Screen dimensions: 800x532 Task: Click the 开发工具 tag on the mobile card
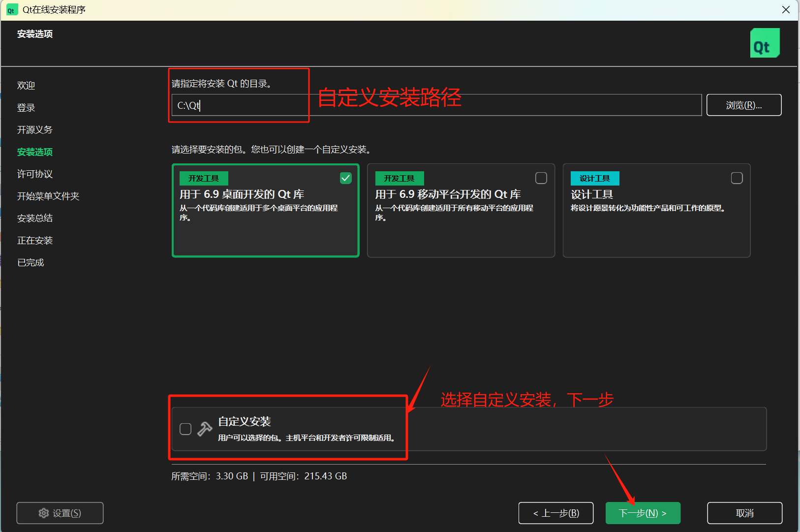400,178
